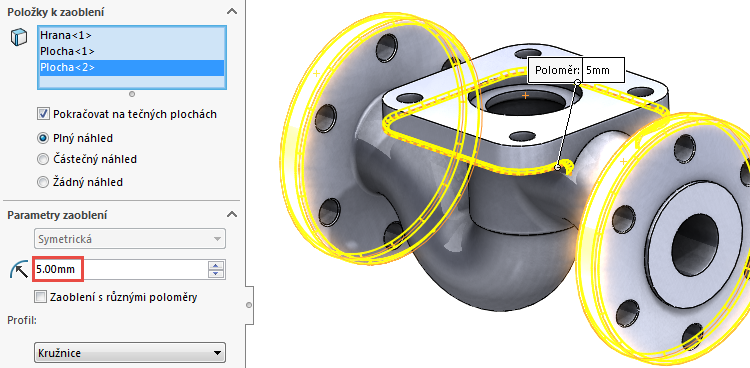The width and height of the screenshot is (750, 368).
Task: Enable Zaoblení s různými poloměry checkbox
Action: coord(41,297)
